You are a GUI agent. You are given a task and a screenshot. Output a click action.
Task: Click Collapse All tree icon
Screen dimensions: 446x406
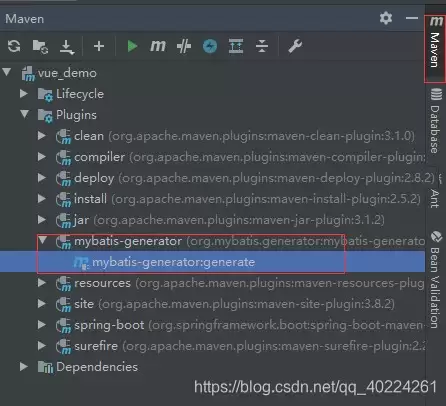[262, 46]
